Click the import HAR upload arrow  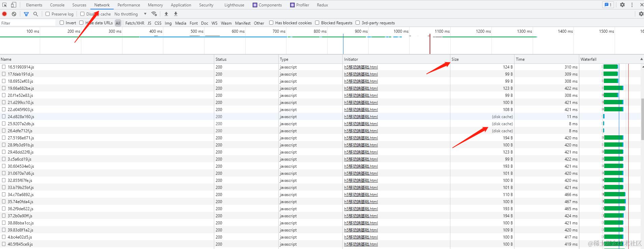[166, 14]
